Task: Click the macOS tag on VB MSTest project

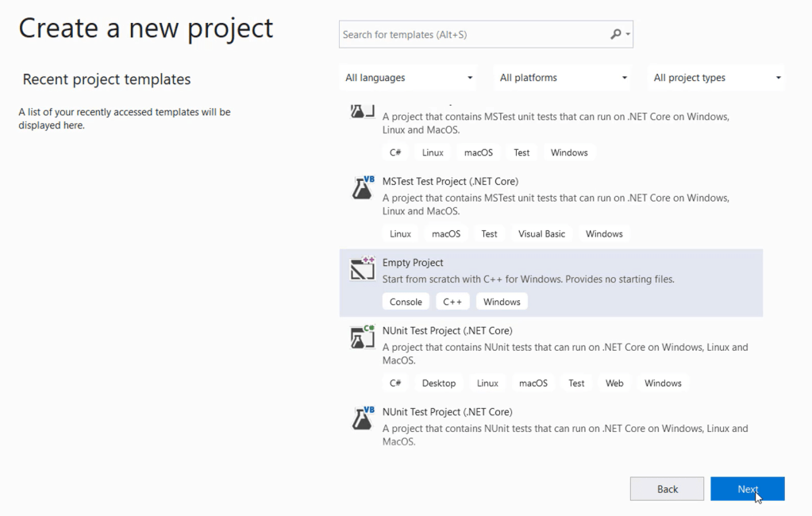Action: [x=446, y=233]
